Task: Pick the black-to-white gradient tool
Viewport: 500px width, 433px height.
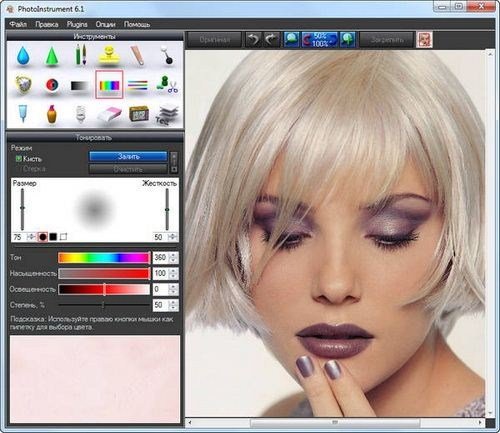Action: coord(80,86)
